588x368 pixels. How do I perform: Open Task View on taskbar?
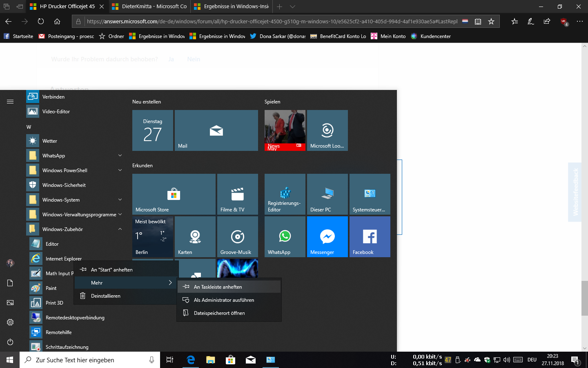coord(170,360)
